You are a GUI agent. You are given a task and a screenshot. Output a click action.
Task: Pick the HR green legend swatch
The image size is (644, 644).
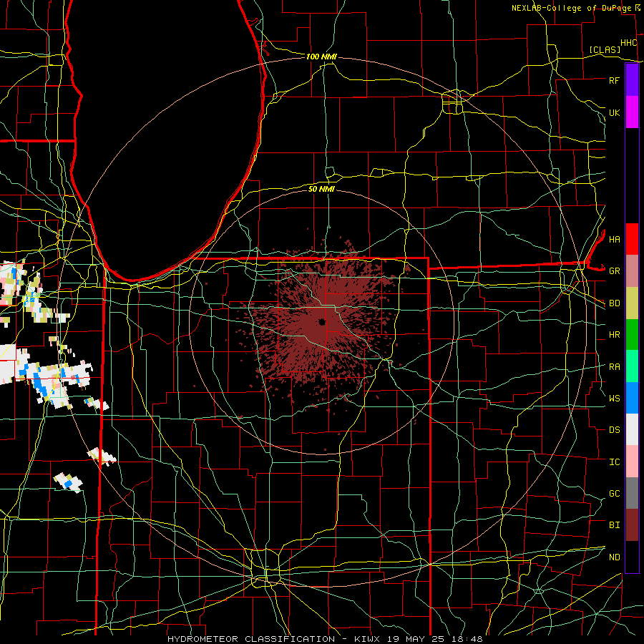632,335
